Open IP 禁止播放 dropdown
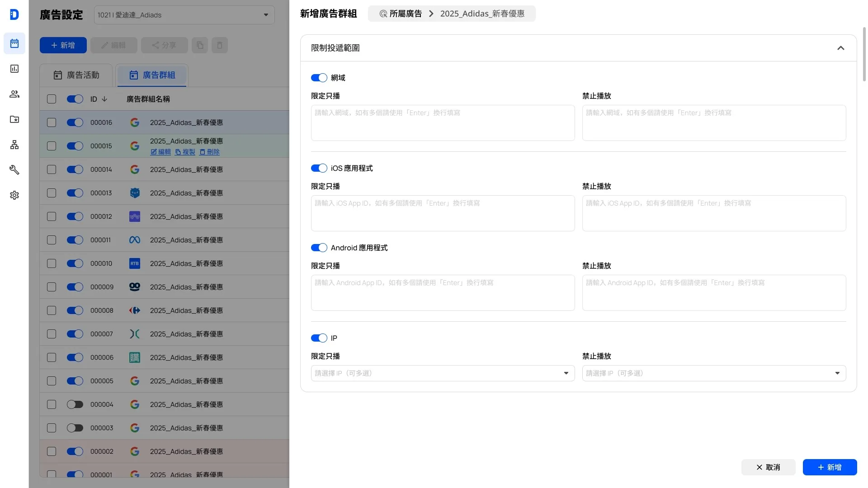868x488 pixels. [x=714, y=373]
